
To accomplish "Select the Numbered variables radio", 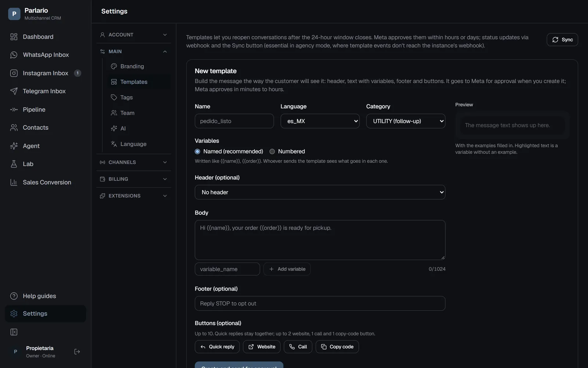I will pos(272,152).
